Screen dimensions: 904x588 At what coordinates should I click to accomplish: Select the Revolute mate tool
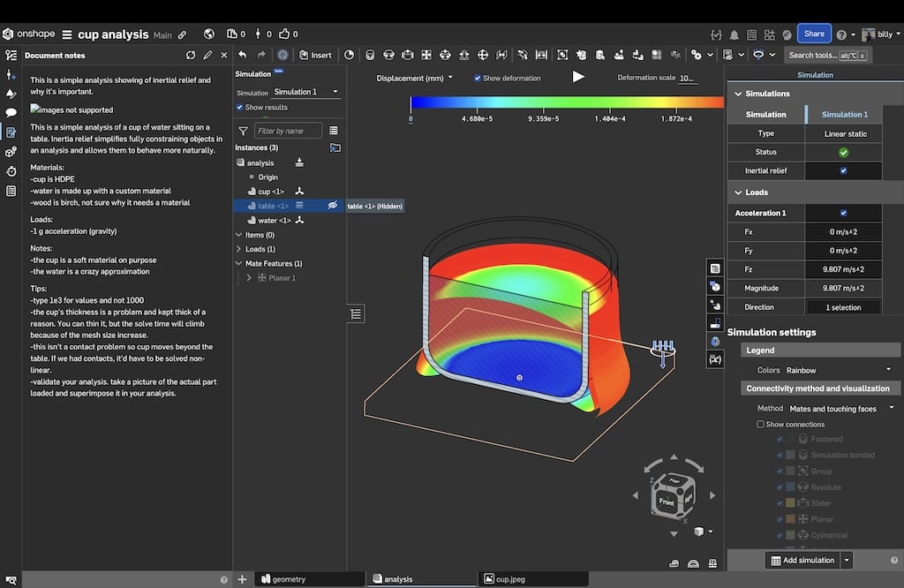pyautogui.click(x=388, y=55)
